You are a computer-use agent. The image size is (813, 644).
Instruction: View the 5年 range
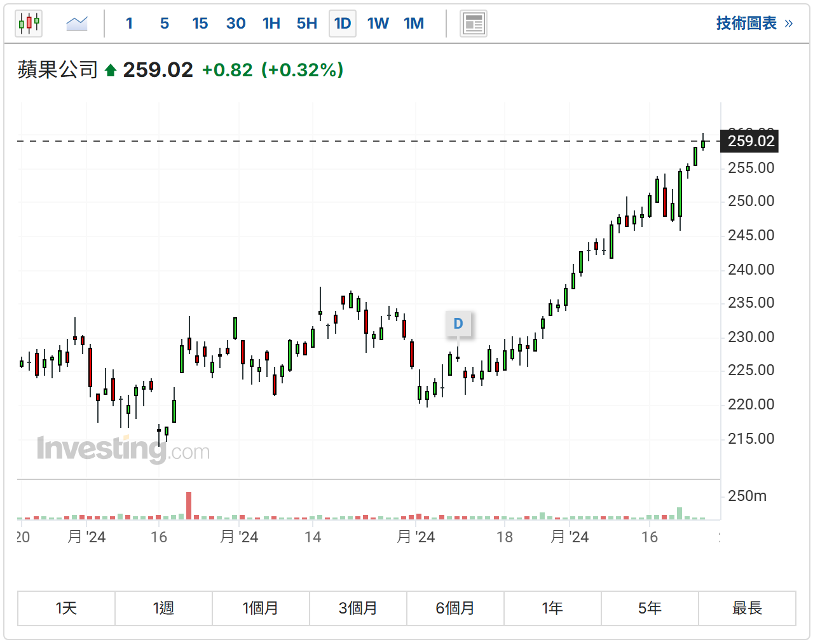(650, 608)
